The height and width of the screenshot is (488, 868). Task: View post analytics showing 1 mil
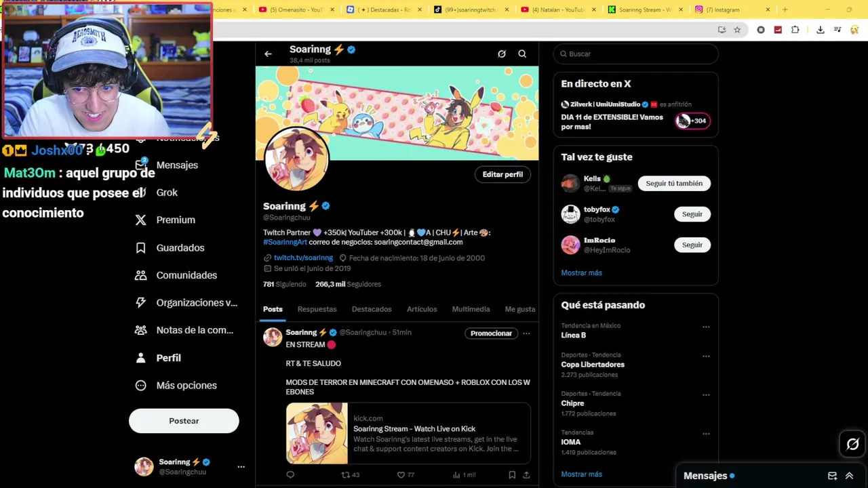tap(465, 474)
